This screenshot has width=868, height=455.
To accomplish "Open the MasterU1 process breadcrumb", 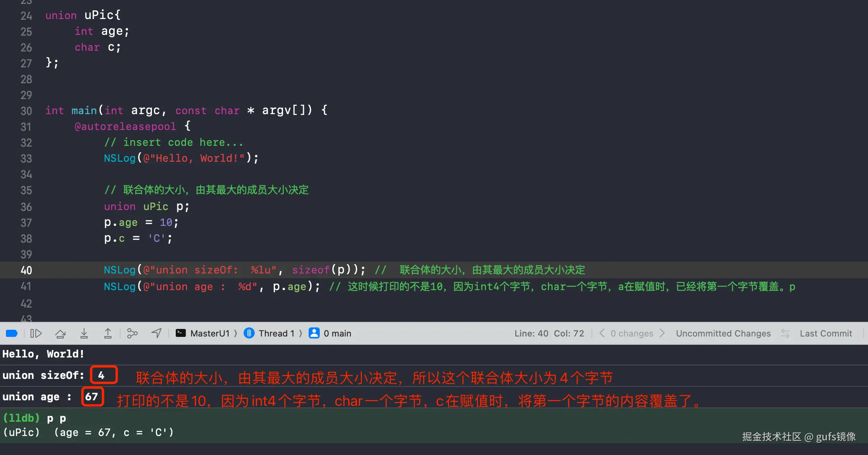I will coord(210,333).
